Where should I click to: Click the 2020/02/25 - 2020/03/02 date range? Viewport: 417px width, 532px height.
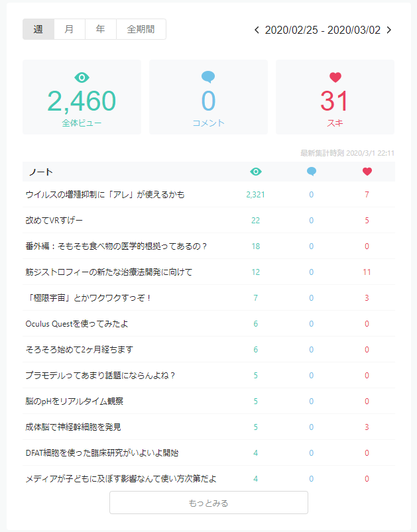coord(323,30)
